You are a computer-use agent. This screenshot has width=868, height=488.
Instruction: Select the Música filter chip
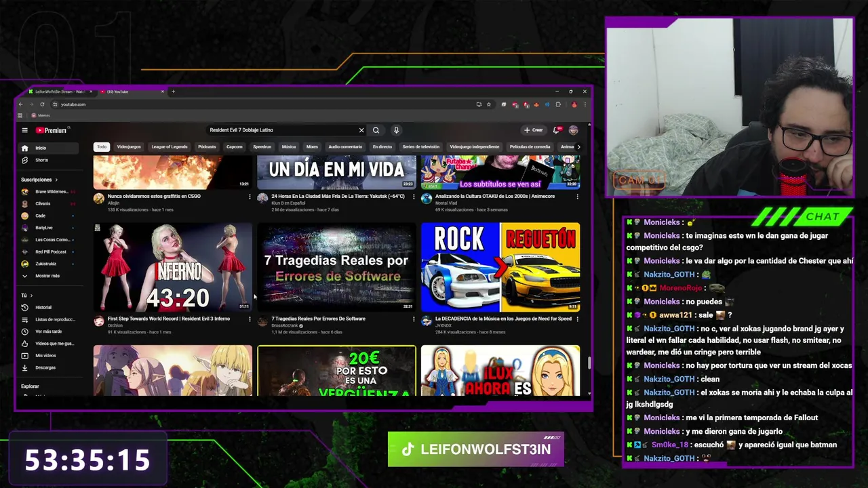(289, 146)
